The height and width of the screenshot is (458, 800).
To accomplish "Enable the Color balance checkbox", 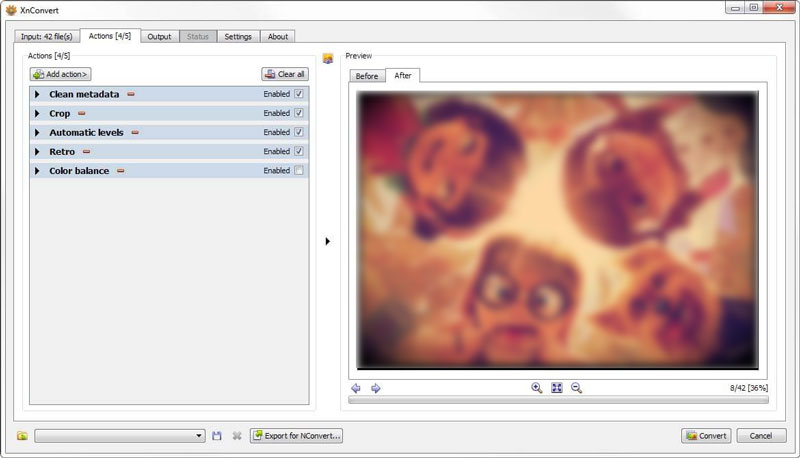I will tap(298, 171).
